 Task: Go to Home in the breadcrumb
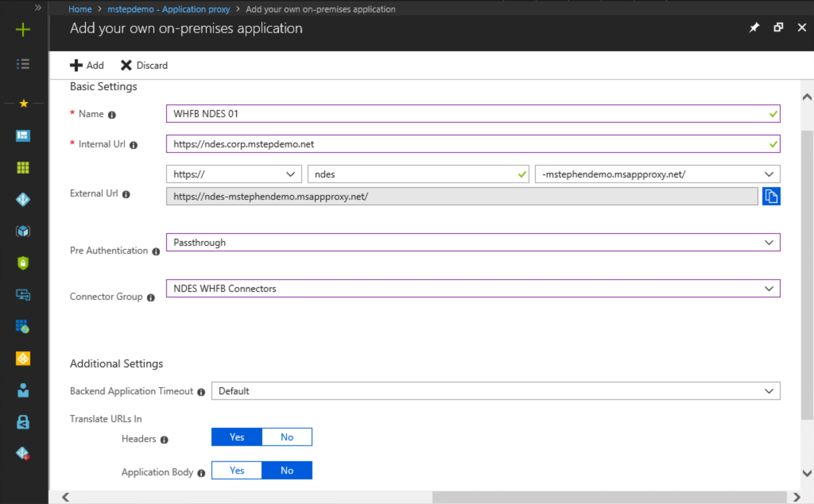[x=80, y=9]
